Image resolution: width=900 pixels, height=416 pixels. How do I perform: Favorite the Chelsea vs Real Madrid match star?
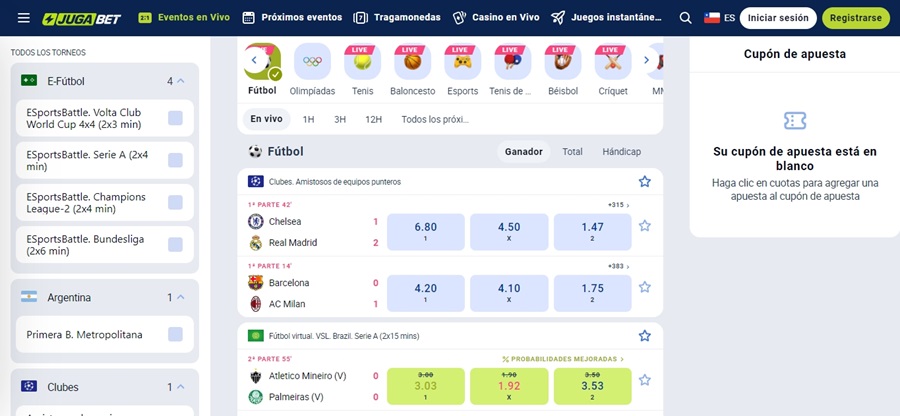click(645, 226)
